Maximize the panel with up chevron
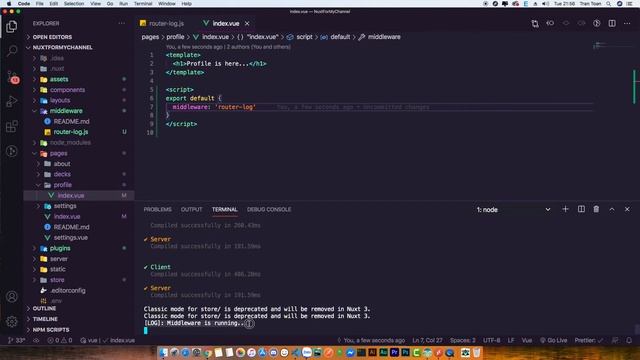Viewport: 640px width, 360px height. pos(612,209)
